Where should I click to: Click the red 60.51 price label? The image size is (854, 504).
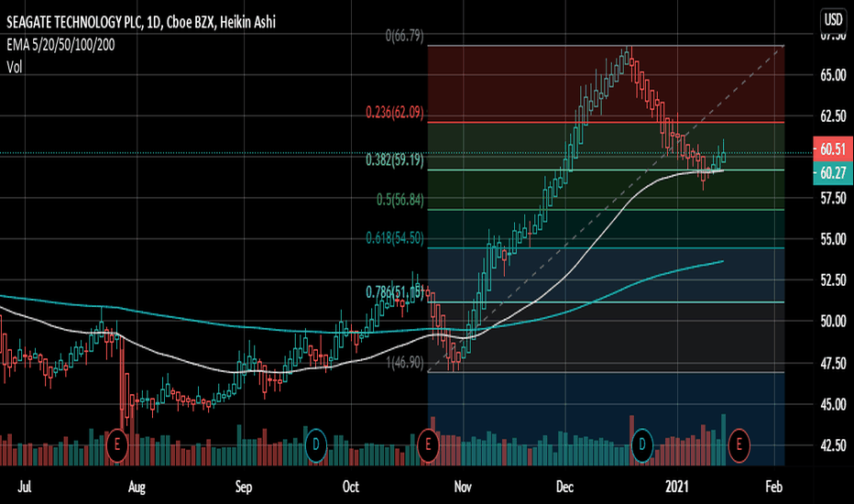[x=833, y=148]
